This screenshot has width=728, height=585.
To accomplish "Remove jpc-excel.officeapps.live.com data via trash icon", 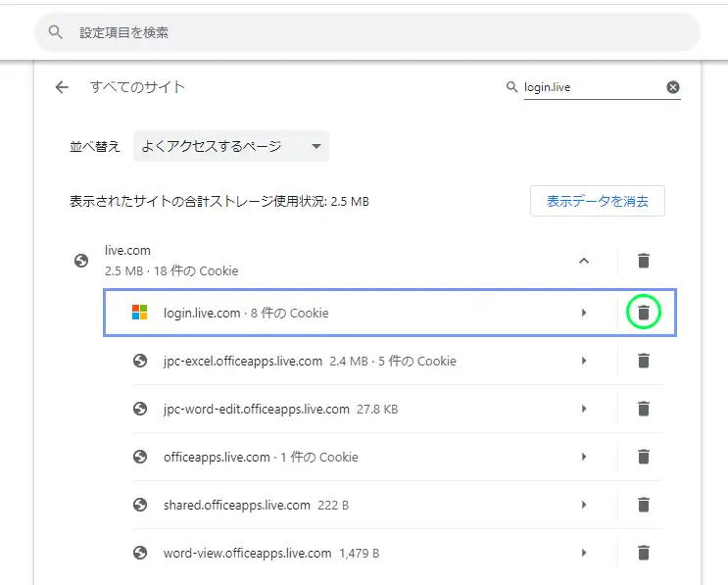I will [x=644, y=361].
